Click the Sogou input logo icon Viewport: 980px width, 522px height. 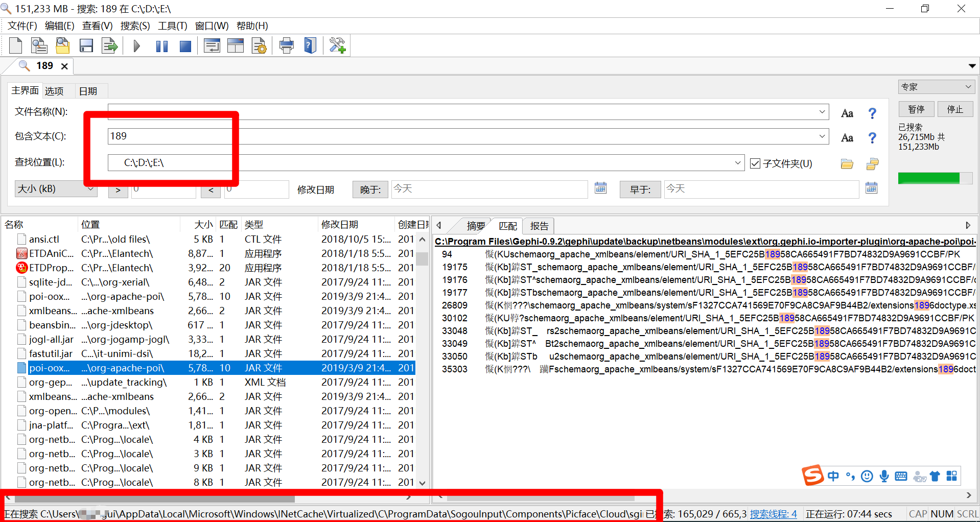click(812, 476)
